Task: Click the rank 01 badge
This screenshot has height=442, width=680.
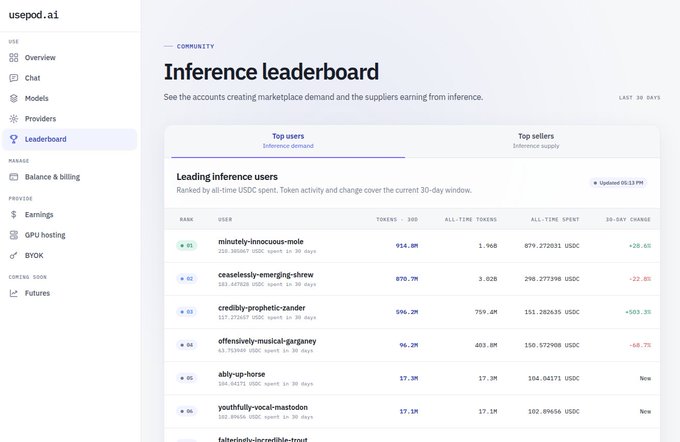Action: tap(187, 246)
